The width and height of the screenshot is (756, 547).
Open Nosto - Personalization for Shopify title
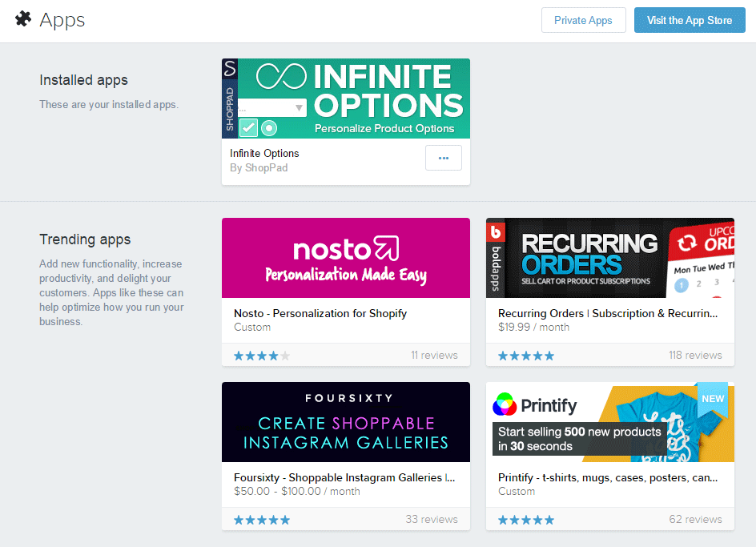(x=320, y=313)
